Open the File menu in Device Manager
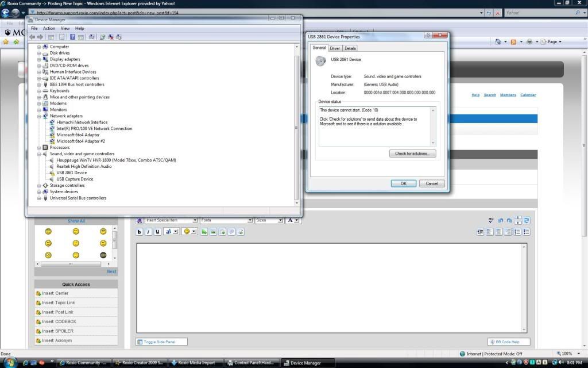 pos(34,28)
